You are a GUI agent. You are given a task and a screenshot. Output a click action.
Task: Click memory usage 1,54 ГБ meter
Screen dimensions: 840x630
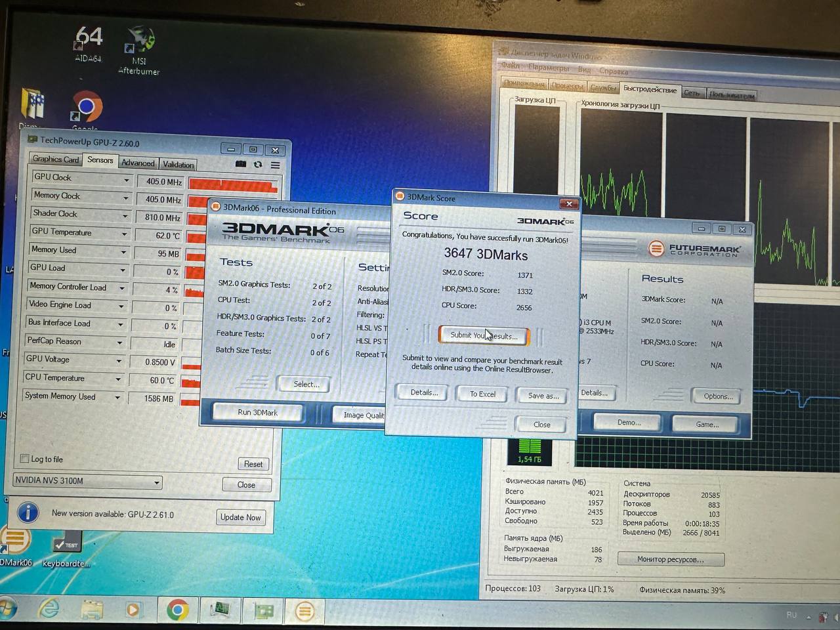[530, 451]
